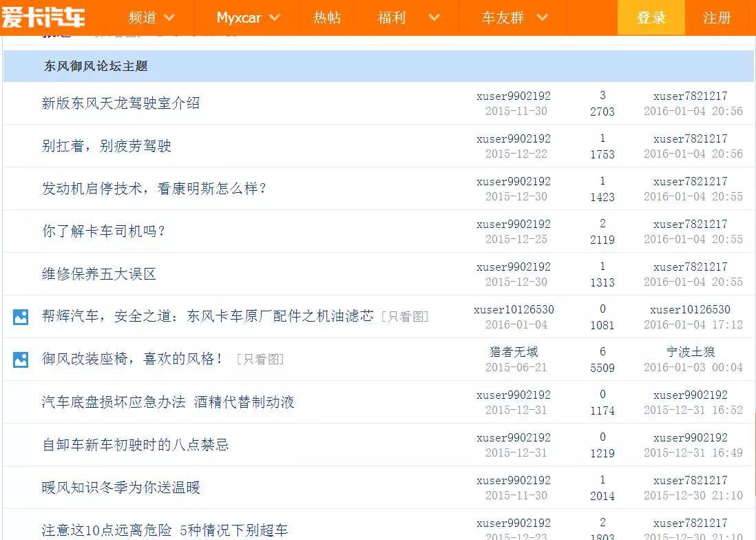Open thread 发动机启停技术，看康明斯怎么样
Image resolution: width=756 pixels, height=540 pixels.
[154, 189]
